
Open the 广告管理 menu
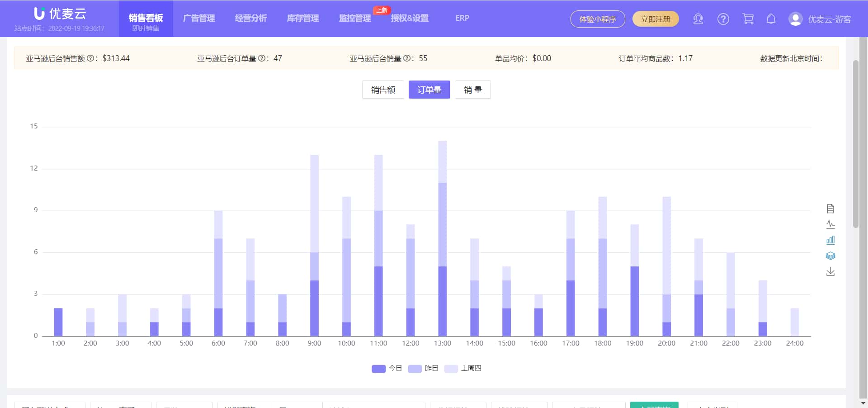click(199, 18)
